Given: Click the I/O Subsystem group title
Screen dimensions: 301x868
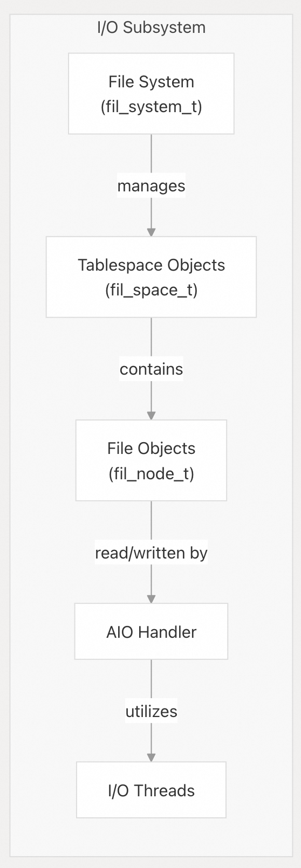Looking at the screenshot, I should coord(151,27).
